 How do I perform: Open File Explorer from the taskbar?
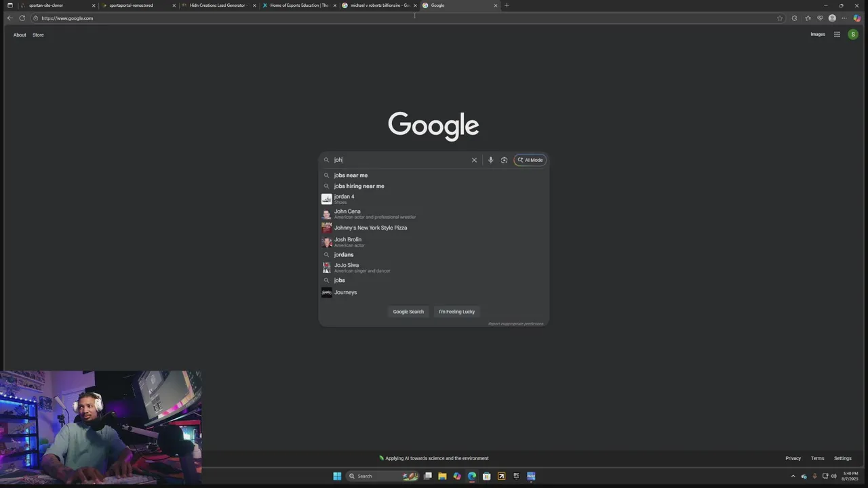tap(442, 476)
